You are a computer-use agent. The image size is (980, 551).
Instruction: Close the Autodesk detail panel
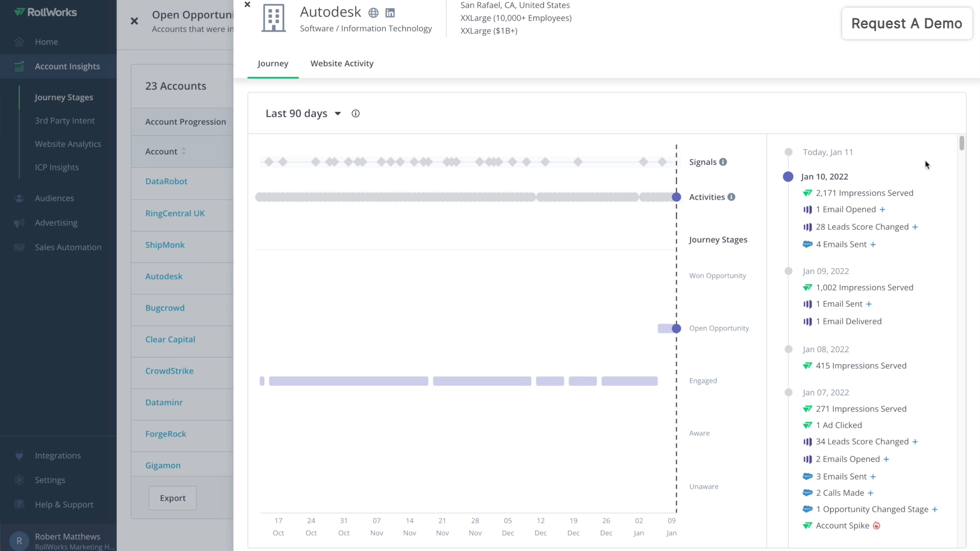tap(248, 5)
